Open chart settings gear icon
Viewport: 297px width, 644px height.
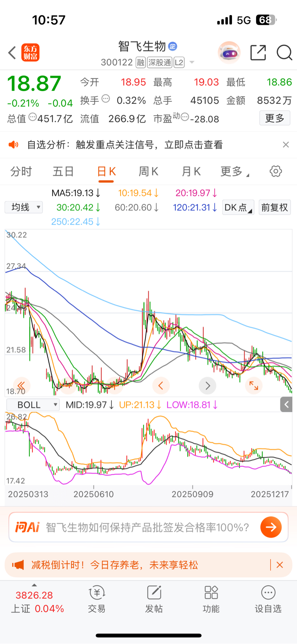pyautogui.click(x=276, y=171)
